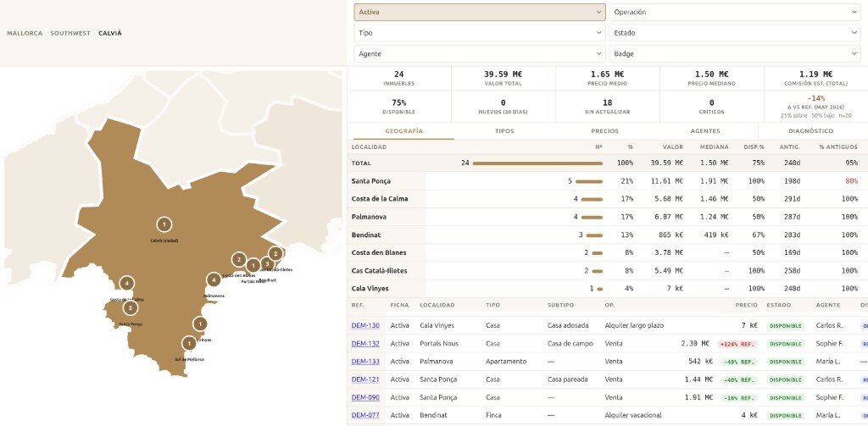Image resolution: width=868 pixels, height=426 pixels.
Task: Sort listings by Ref. column header
Action: pyautogui.click(x=358, y=305)
